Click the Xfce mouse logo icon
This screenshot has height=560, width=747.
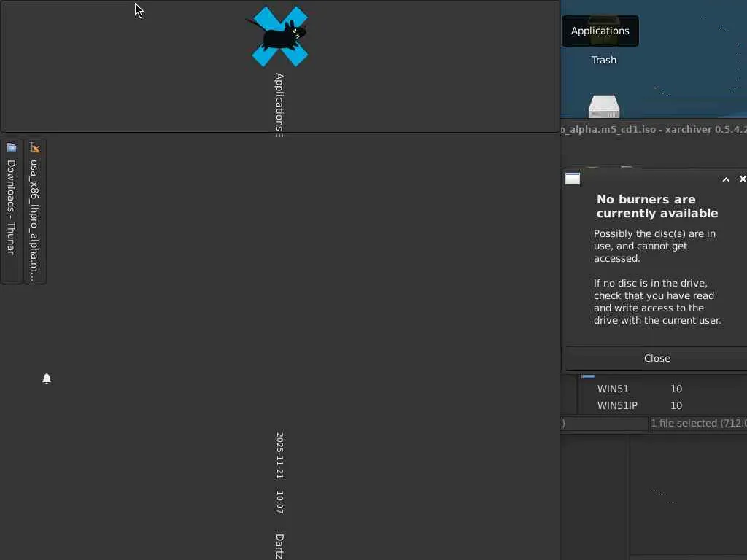(x=279, y=36)
